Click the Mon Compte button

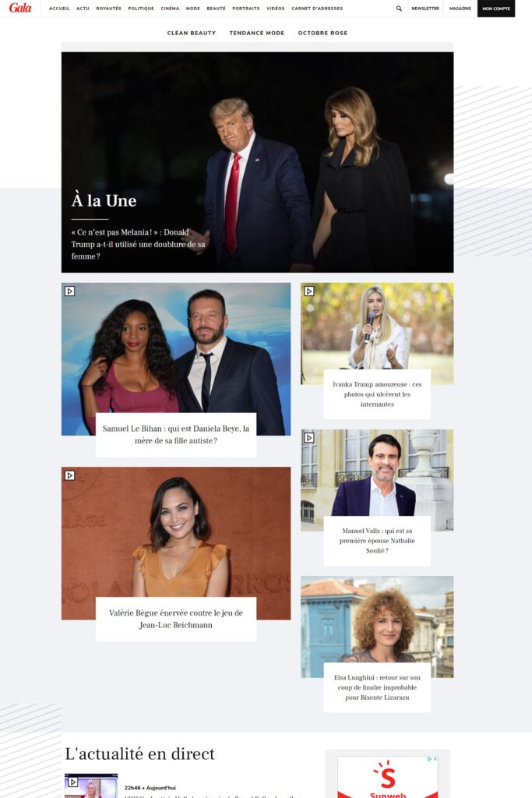[496, 9]
